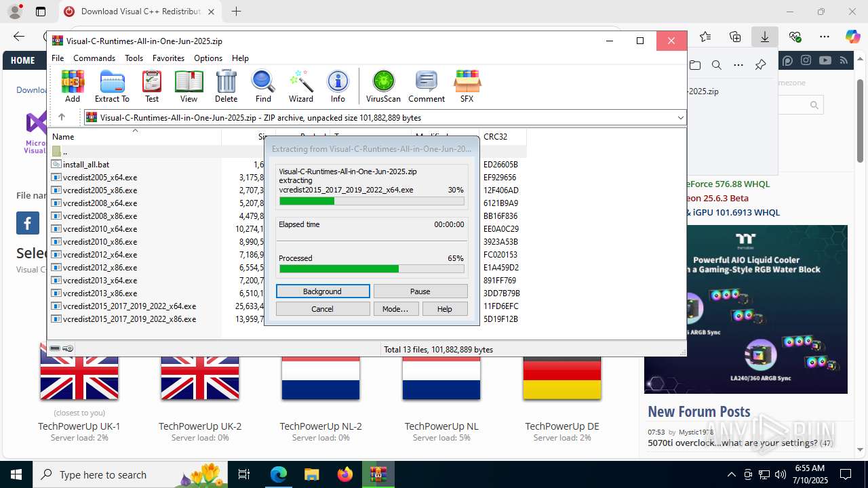Viewport: 868px width, 488px height.
Task: Show hidden system tray icons
Action: [731, 474]
